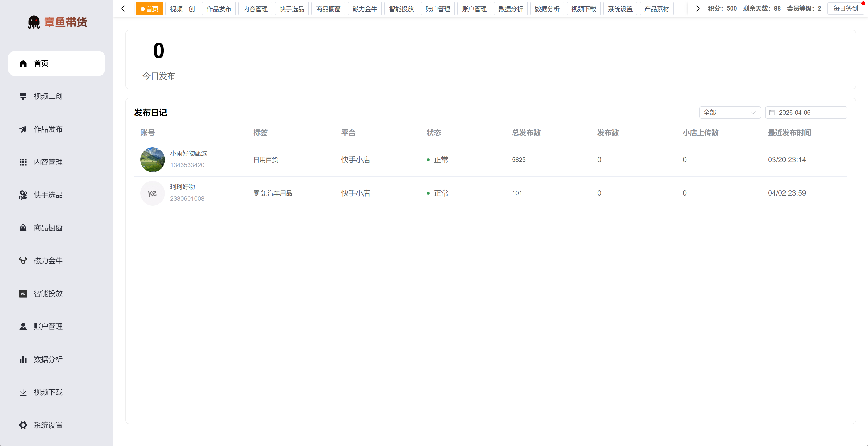The width and height of the screenshot is (868, 446).
Task: Switch to the 作品发布 tab at top
Action: (219, 9)
